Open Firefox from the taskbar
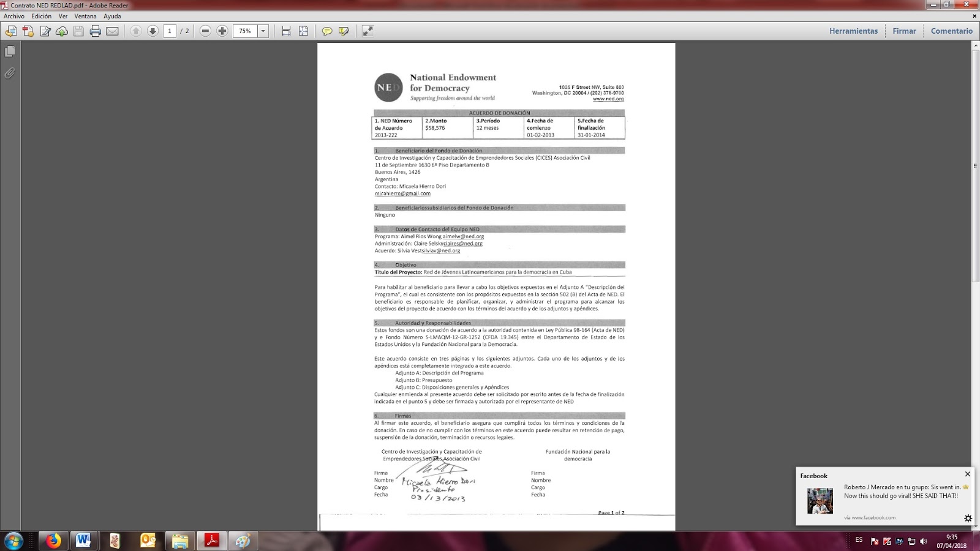 point(53,541)
